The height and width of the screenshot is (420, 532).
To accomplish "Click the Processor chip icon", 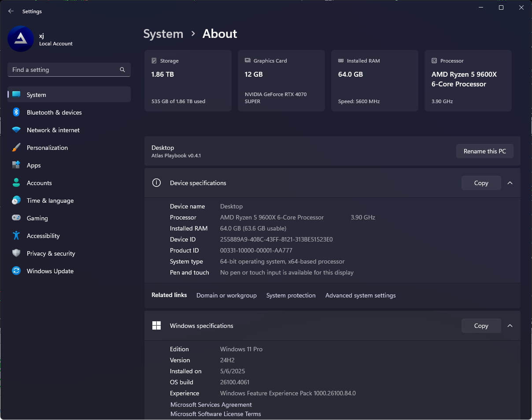I will click(x=434, y=61).
